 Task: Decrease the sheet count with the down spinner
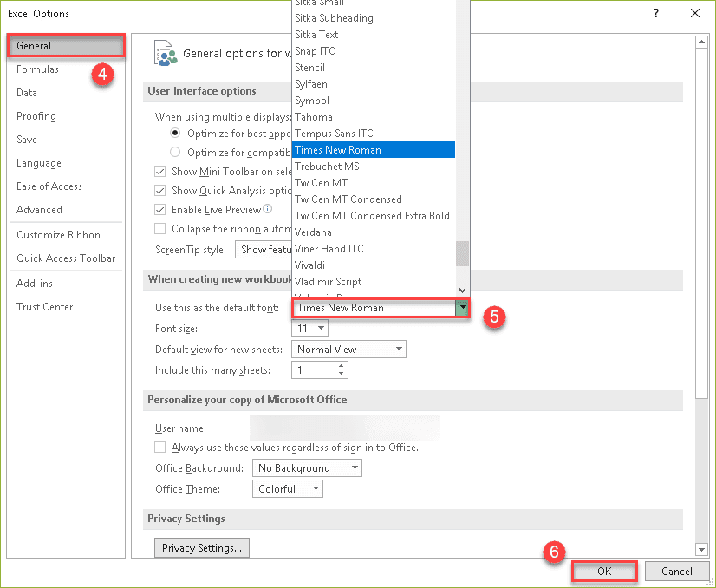[x=342, y=373]
